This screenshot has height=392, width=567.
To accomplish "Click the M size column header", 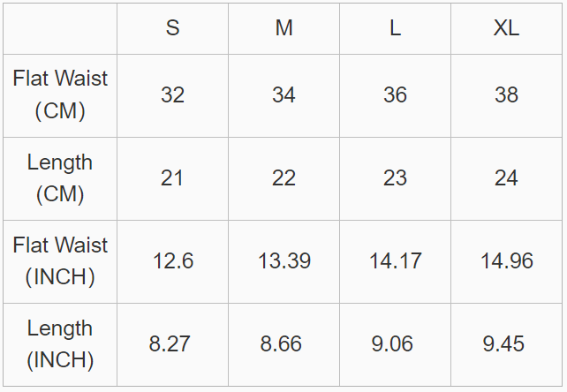I will click(283, 28).
